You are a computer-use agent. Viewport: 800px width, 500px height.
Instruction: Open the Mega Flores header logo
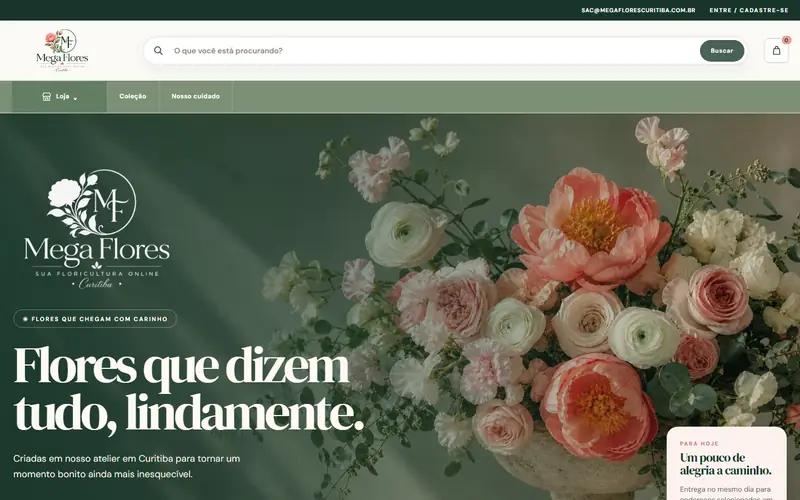[x=62, y=51]
